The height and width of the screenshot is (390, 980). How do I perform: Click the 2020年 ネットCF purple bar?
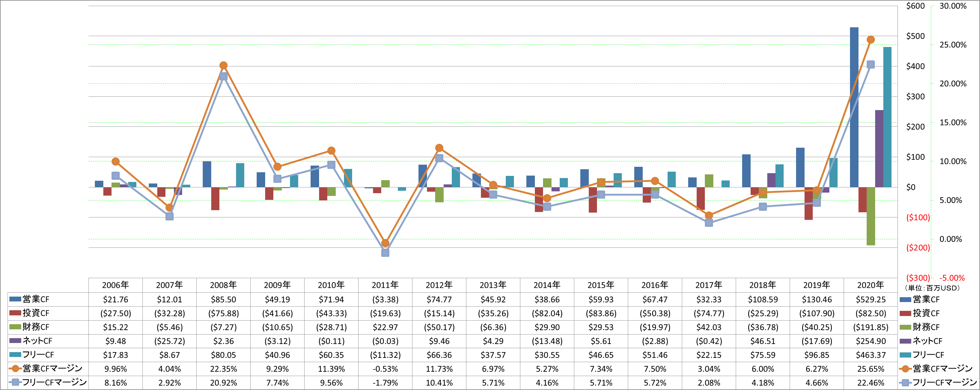[x=879, y=149]
